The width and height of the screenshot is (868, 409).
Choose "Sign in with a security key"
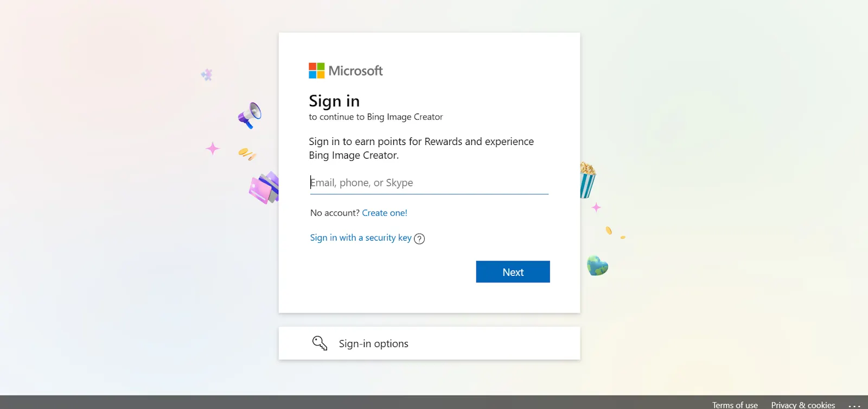(x=361, y=238)
